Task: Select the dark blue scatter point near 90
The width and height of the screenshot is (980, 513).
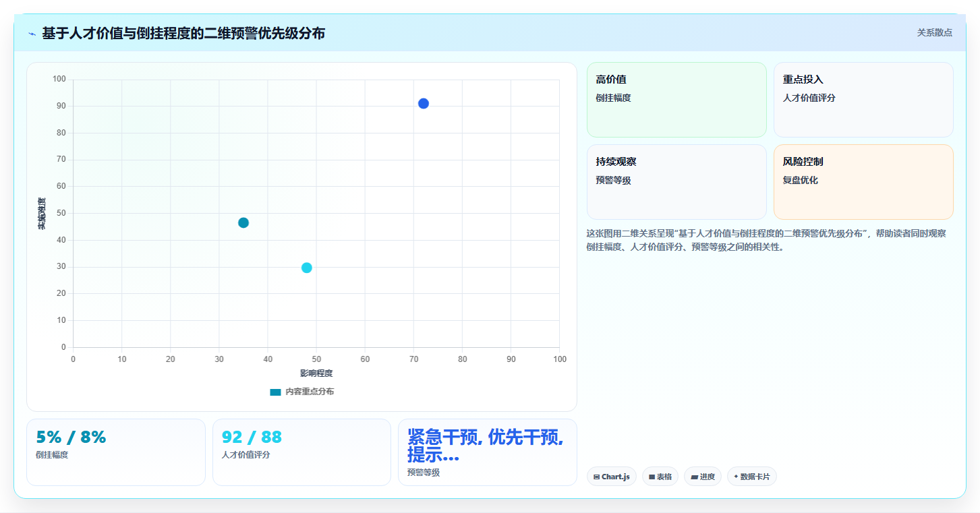Action: click(x=424, y=103)
